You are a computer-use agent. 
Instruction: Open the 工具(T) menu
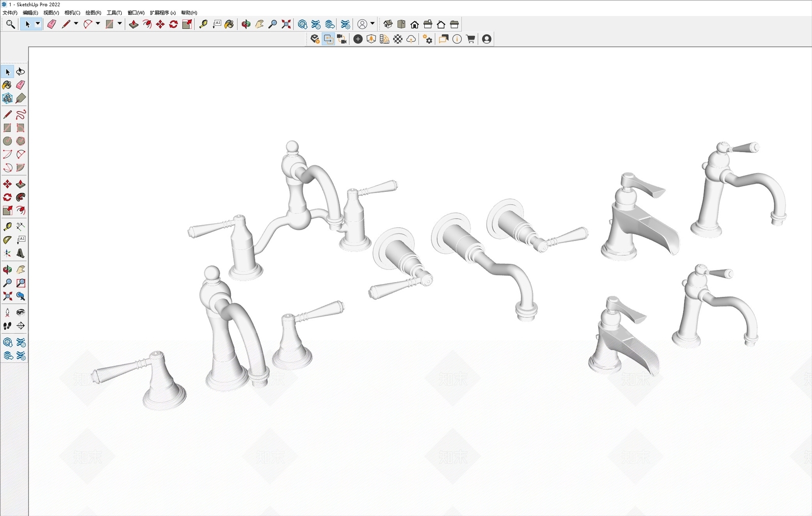[114, 13]
